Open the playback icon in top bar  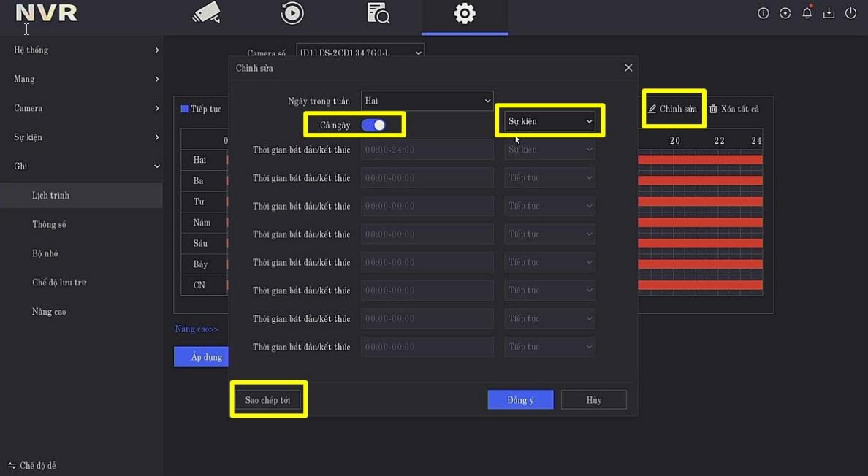point(292,13)
